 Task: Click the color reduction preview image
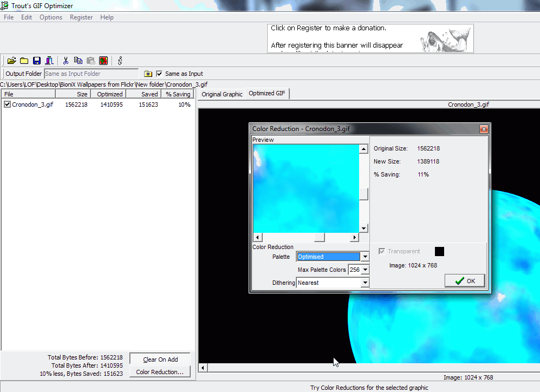point(306,188)
